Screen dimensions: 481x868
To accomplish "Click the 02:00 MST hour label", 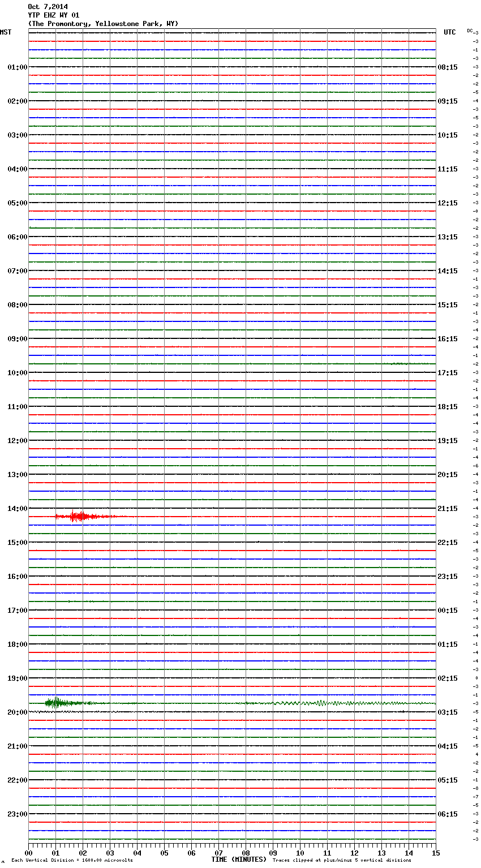I will tap(17, 101).
